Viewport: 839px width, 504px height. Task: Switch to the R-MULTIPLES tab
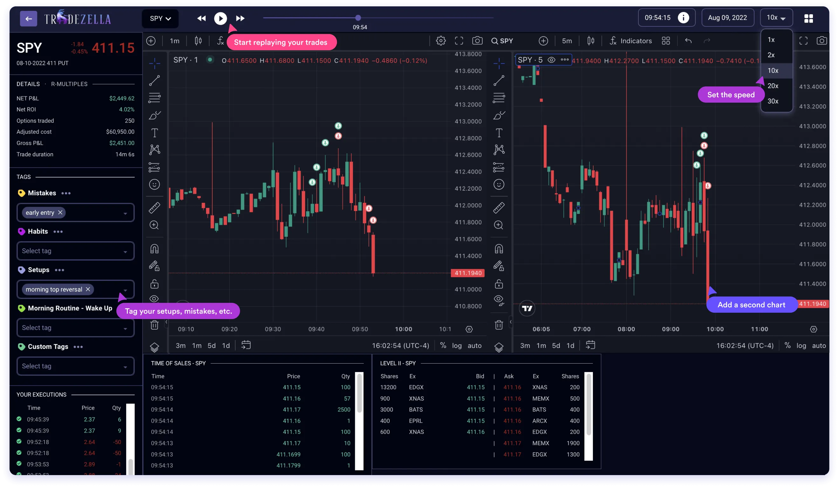pos(69,84)
